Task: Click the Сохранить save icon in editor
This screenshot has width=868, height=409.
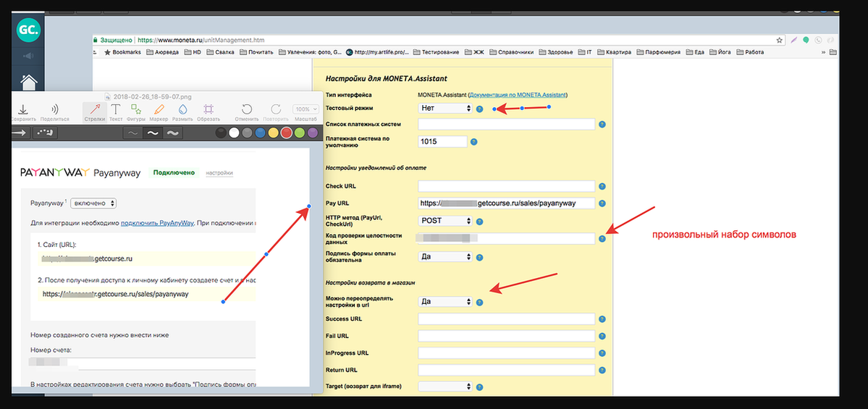Action: (x=24, y=112)
